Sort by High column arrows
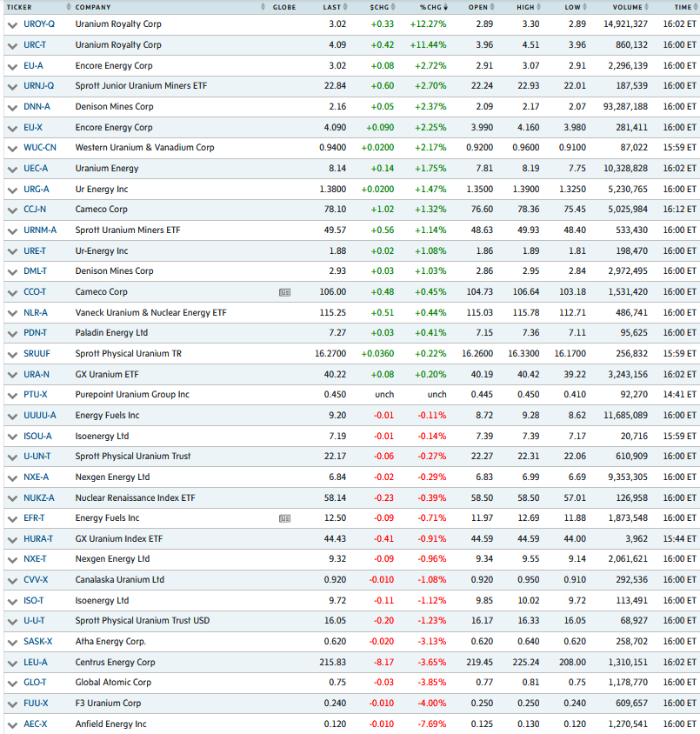Viewport: 700px width, 734px height. click(538, 7)
